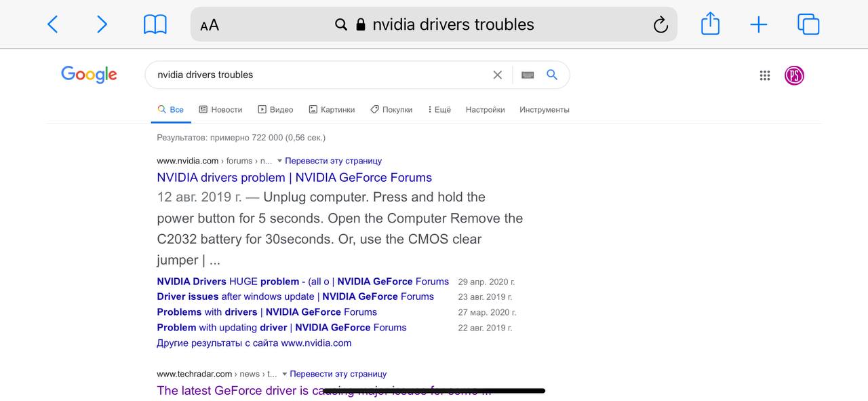Screen dimensions: 868x401
Task: Go back with Safari back arrow
Action: 52,24
